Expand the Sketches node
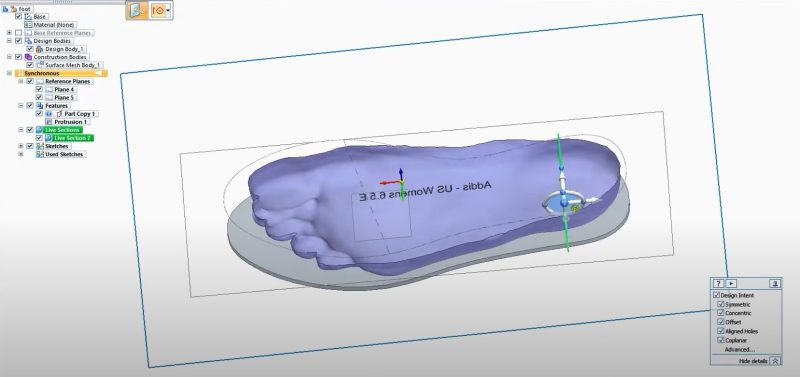The width and height of the screenshot is (800, 377). click(21, 146)
